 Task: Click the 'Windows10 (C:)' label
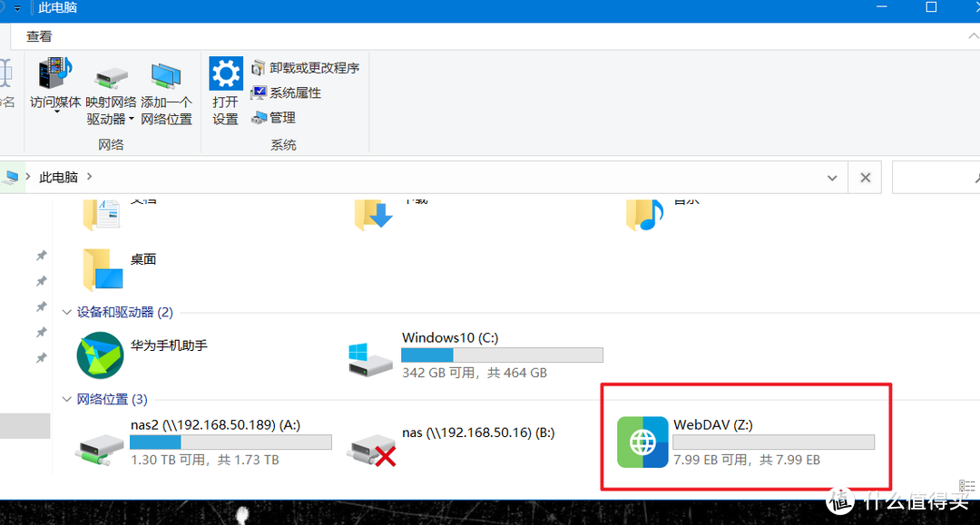(x=450, y=337)
